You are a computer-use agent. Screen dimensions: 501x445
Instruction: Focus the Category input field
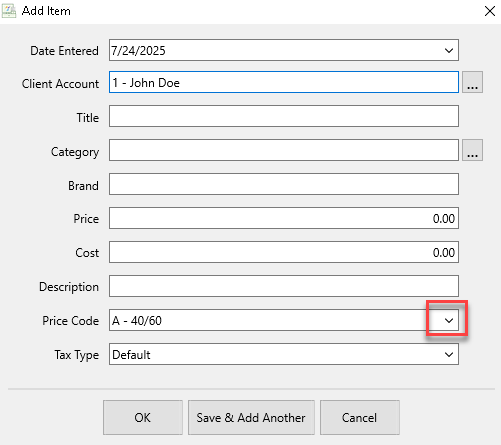pos(284,150)
